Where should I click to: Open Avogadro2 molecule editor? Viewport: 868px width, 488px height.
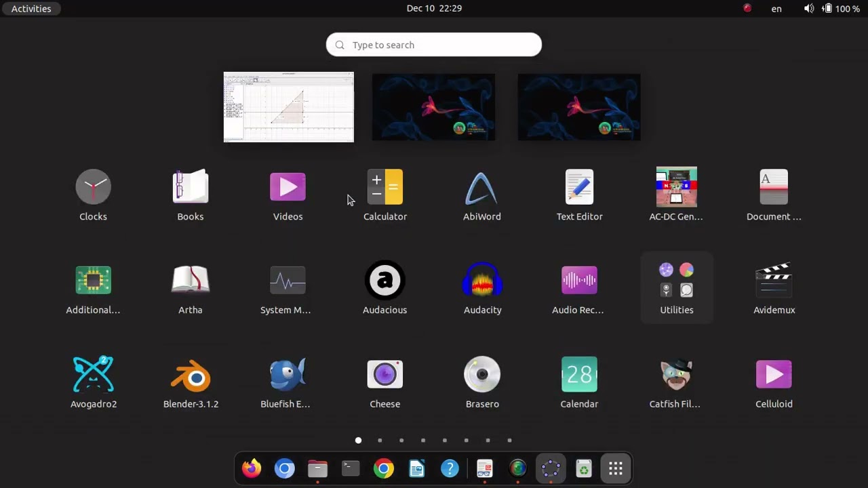94,382
